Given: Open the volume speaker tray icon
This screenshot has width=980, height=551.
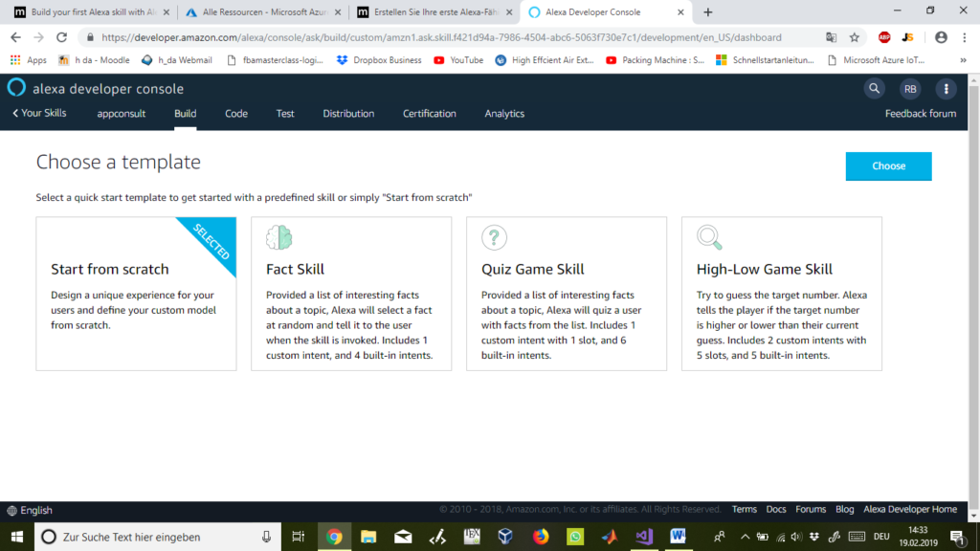Looking at the screenshot, I should (796, 537).
